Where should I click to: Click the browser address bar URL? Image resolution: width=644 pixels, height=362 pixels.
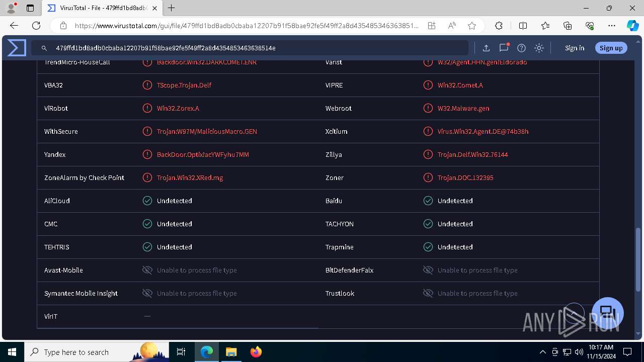pyautogui.click(x=247, y=26)
